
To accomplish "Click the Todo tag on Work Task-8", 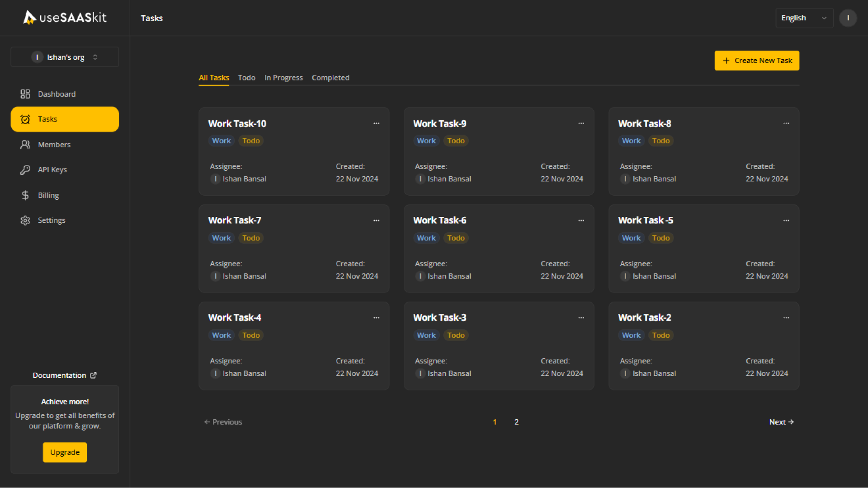I will click(661, 141).
